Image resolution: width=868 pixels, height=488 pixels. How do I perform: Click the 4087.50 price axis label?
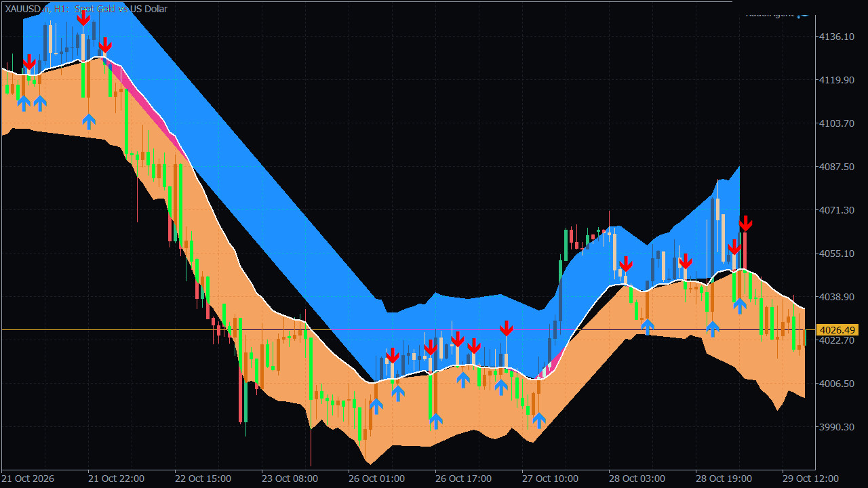click(x=837, y=167)
